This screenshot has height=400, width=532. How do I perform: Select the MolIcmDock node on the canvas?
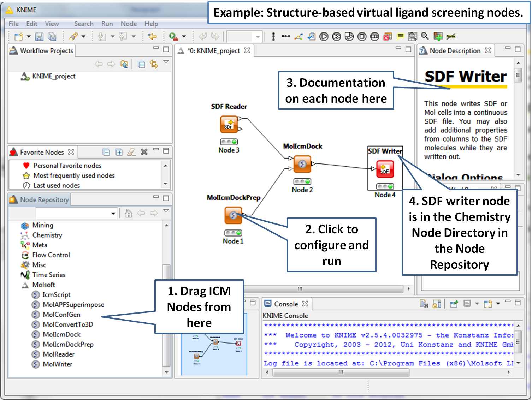click(302, 164)
